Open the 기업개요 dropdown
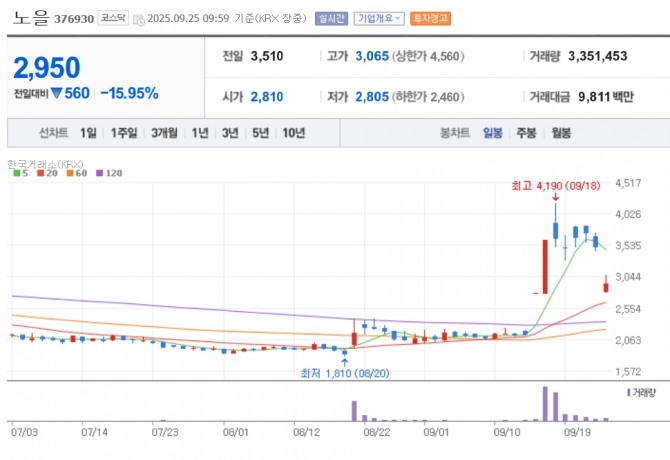The height and width of the screenshot is (460, 670). pos(380,18)
